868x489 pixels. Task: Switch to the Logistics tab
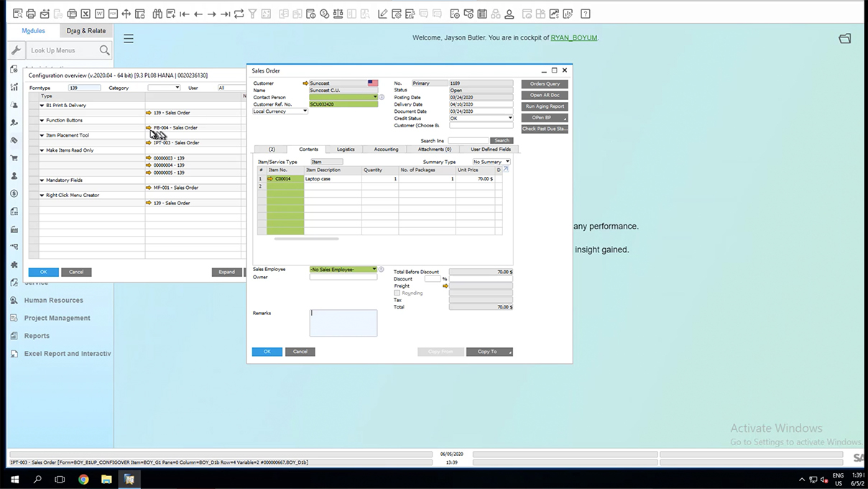click(346, 150)
